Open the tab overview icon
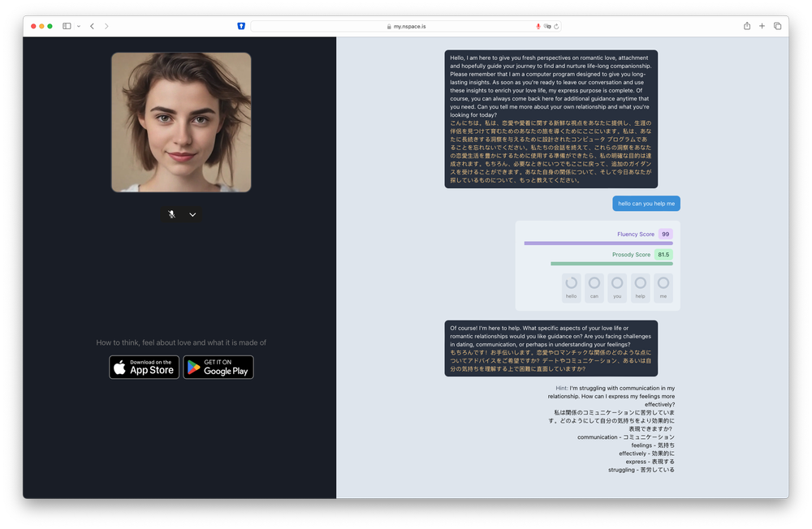The height and width of the screenshot is (529, 812). click(777, 25)
